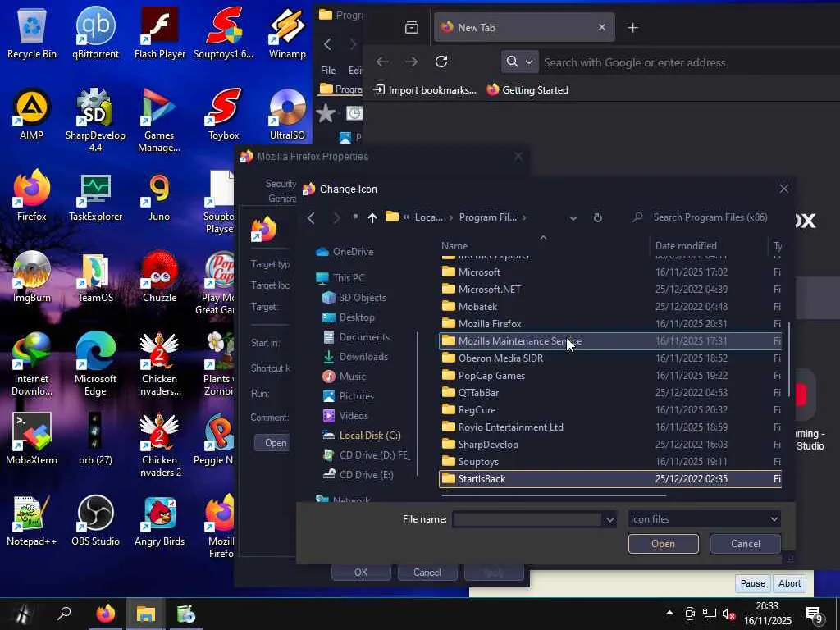
Task: Go back in Change Icon dialog
Action: 311,217
